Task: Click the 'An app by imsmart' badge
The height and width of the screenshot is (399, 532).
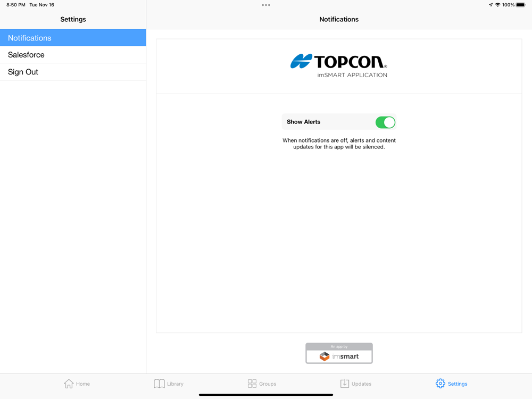Action: coord(339,353)
